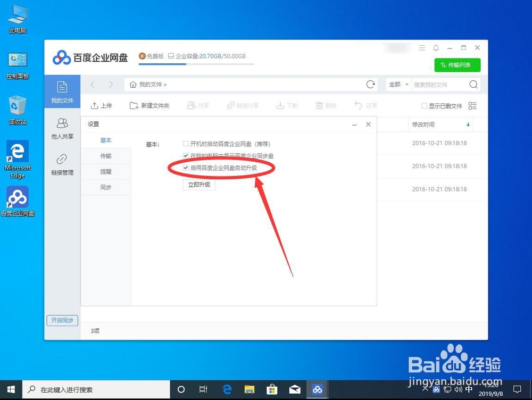Open the notifications bell icon
The height and width of the screenshot is (400, 532).
(436, 48)
